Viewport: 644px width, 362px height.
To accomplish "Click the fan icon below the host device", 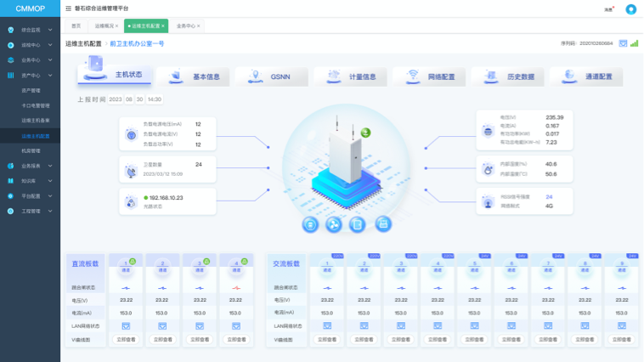I will (334, 224).
